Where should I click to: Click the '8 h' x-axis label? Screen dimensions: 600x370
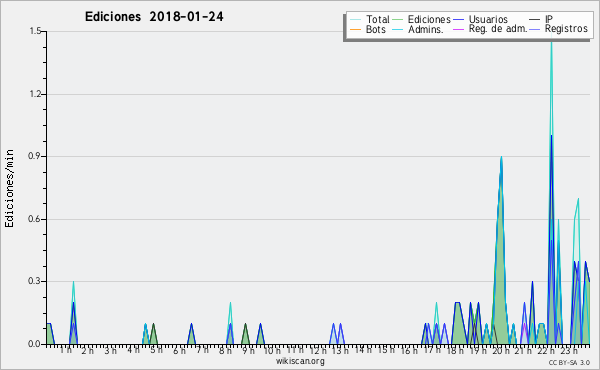point(225,350)
